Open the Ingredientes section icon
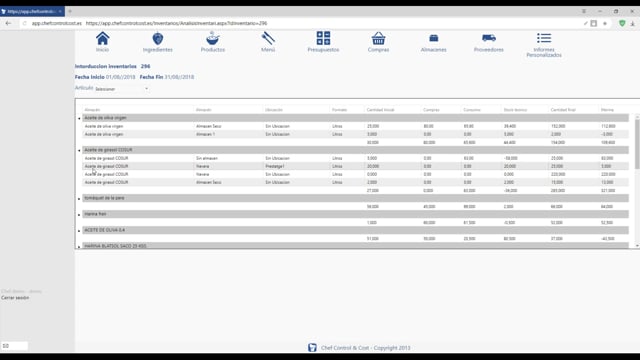Screen dimensions: 640x360 coord(158,38)
